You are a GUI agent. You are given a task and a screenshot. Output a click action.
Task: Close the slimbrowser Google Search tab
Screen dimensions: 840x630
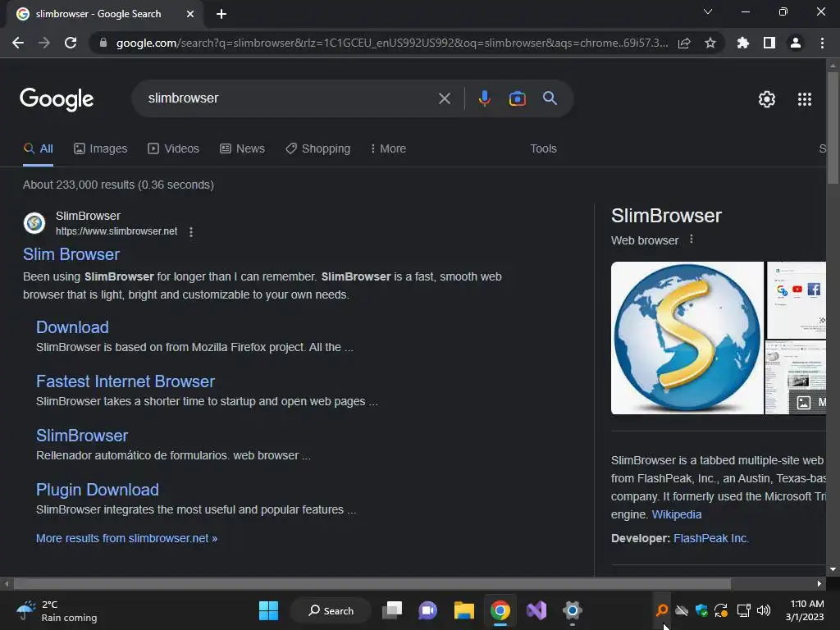pyautogui.click(x=190, y=14)
